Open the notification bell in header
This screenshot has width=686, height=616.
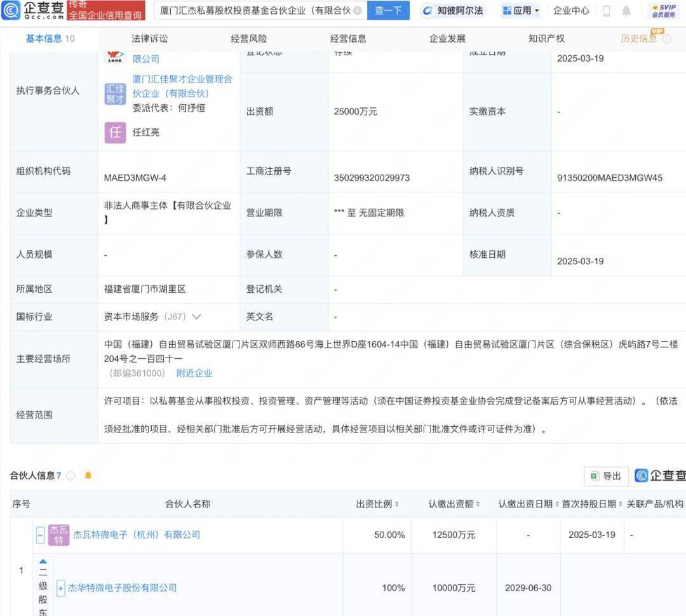coord(626,11)
